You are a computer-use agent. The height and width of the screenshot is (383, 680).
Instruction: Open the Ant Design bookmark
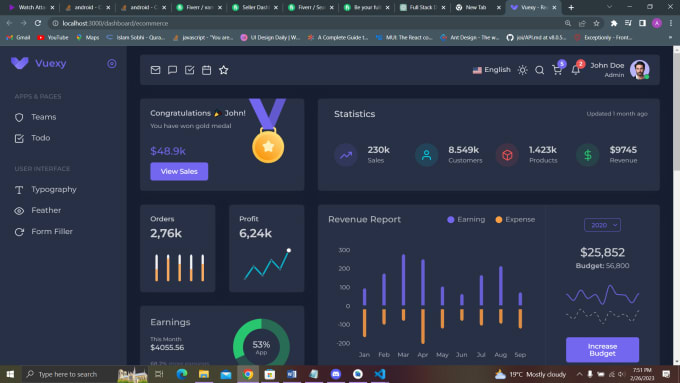469,38
